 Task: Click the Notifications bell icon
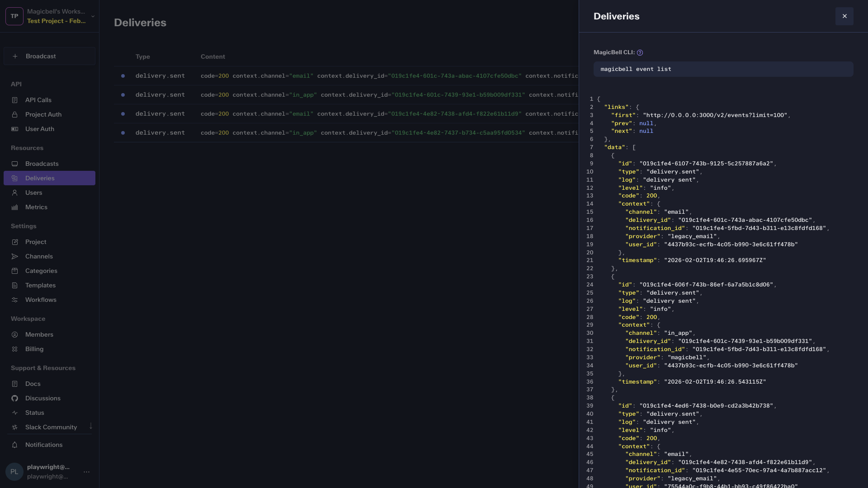[x=15, y=445]
